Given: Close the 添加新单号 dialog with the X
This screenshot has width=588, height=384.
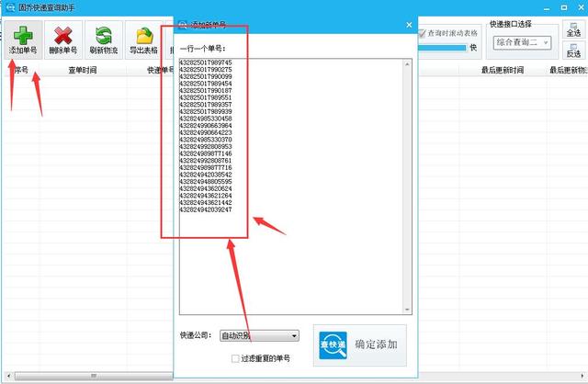Looking at the screenshot, I should click(409, 25).
